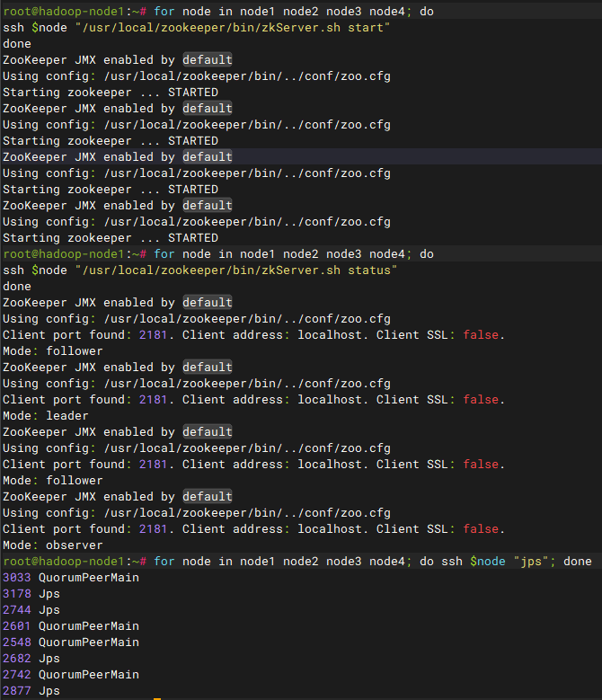This screenshot has height=700, width=602.
Task: Click the "2682 Jps" line
Action: (31, 658)
